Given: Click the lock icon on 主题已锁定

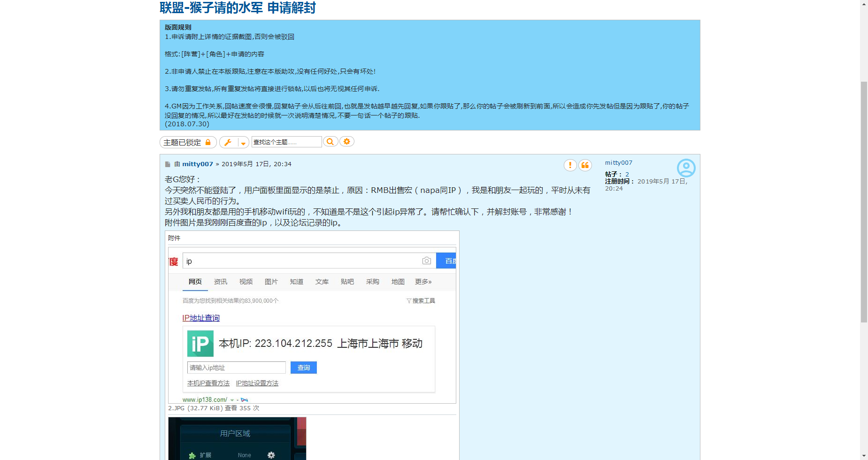Looking at the screenshot, I should click(208, 142).
